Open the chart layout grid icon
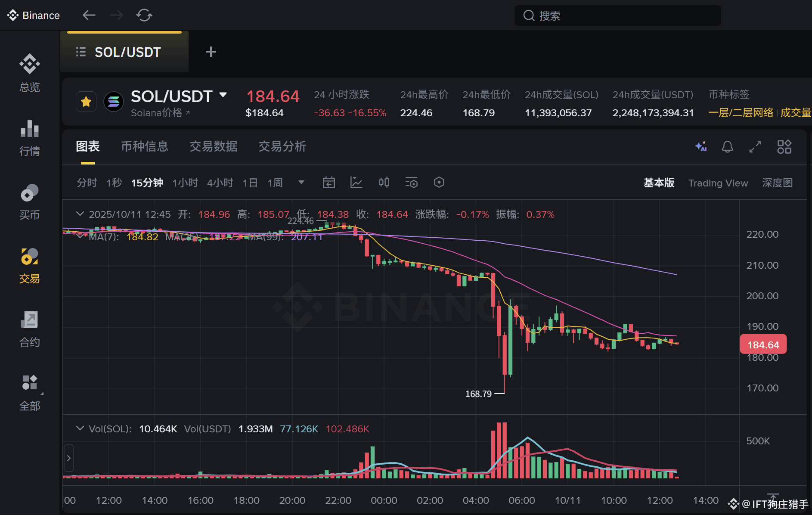The height and width of the screenshot is (515, 812). 784,147
